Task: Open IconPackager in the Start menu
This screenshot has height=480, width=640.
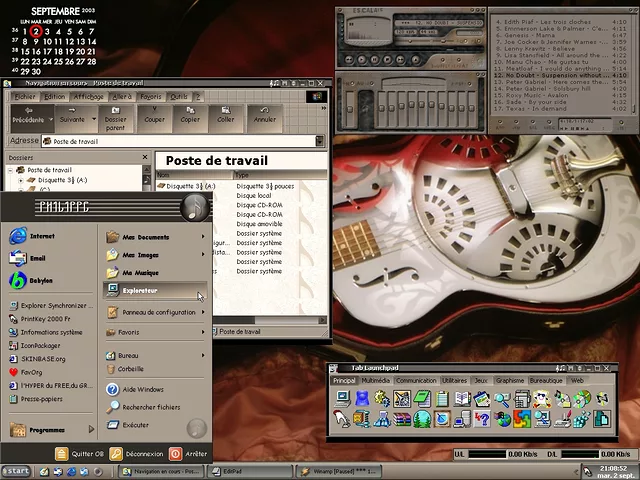Action: (x=40, y=345)
